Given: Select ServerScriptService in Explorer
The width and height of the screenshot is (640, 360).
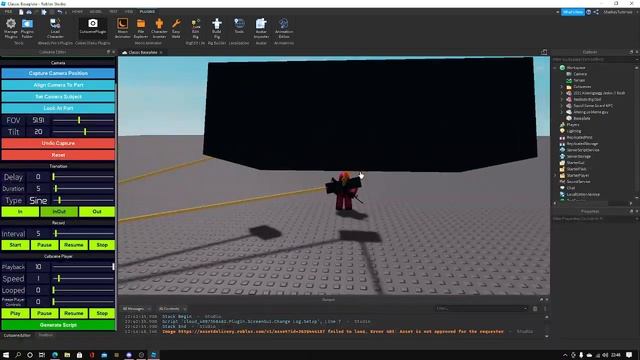Looking at the screenshot, I should point(582,150).
